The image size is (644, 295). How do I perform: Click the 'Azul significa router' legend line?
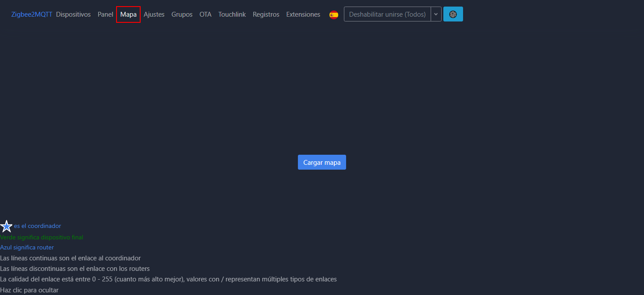click(x=27, y=248)
